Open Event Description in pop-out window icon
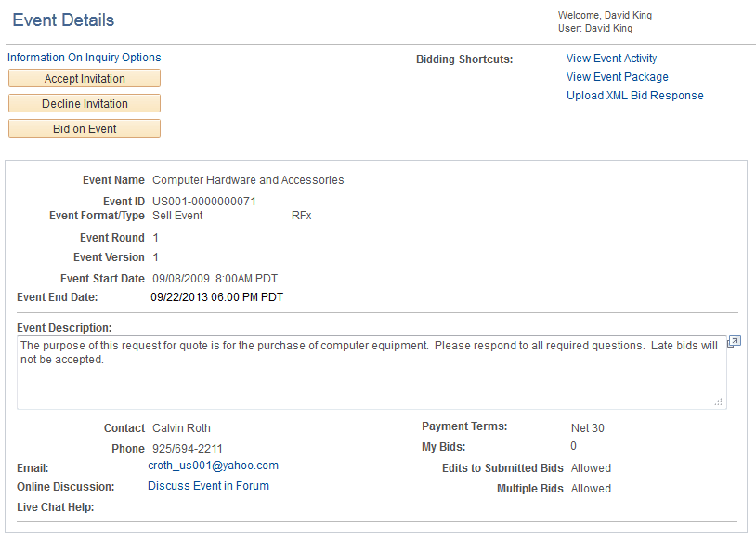756x538 pixels. [734, 342]
